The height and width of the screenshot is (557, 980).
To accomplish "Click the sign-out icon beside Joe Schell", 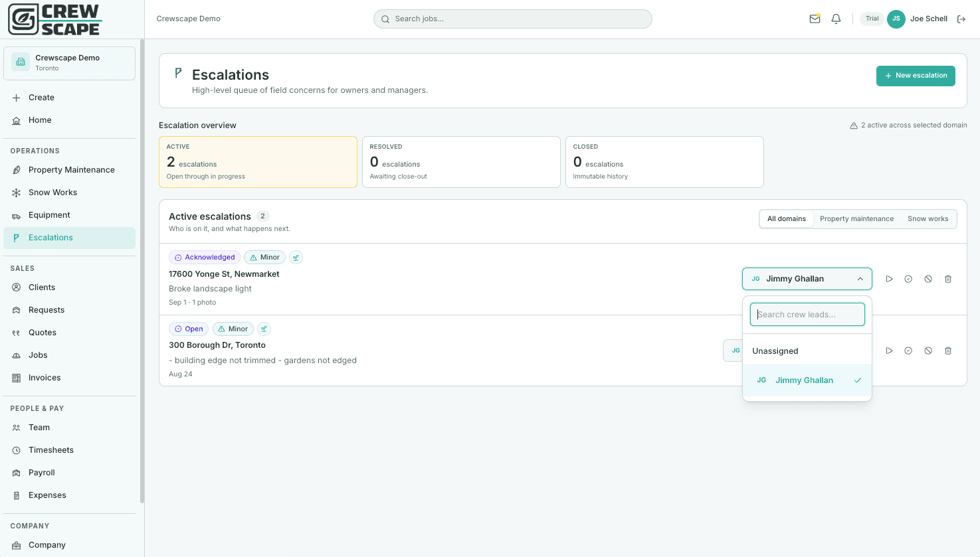I will pos(961,19).
